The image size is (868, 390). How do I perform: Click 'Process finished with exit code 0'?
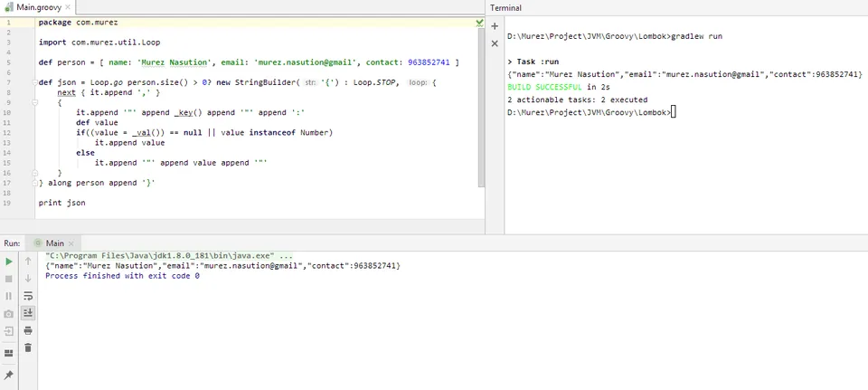coord(122,276)
